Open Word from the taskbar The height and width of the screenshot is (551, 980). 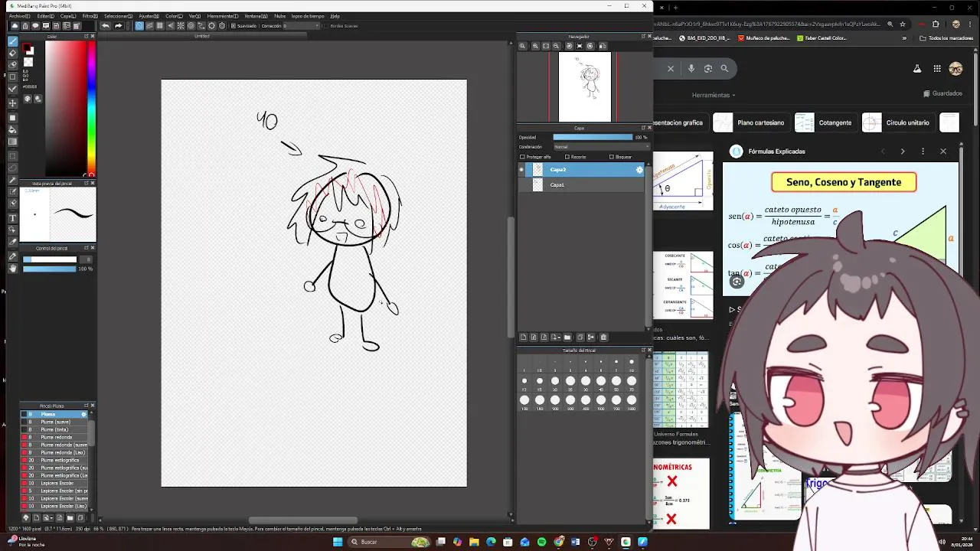[575, 542]
